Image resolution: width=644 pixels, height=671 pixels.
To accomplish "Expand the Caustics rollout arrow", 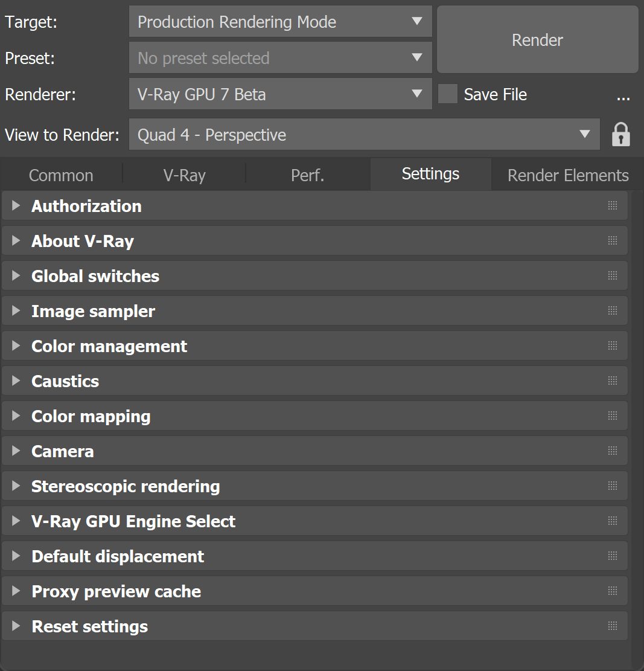I will [x=16, y=381].
